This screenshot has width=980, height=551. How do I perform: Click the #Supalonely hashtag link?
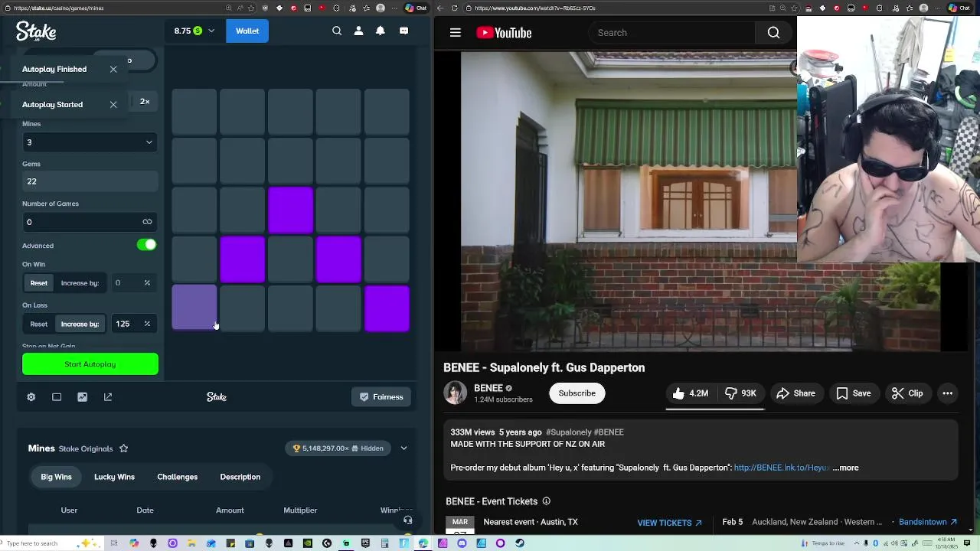point(568,432)
